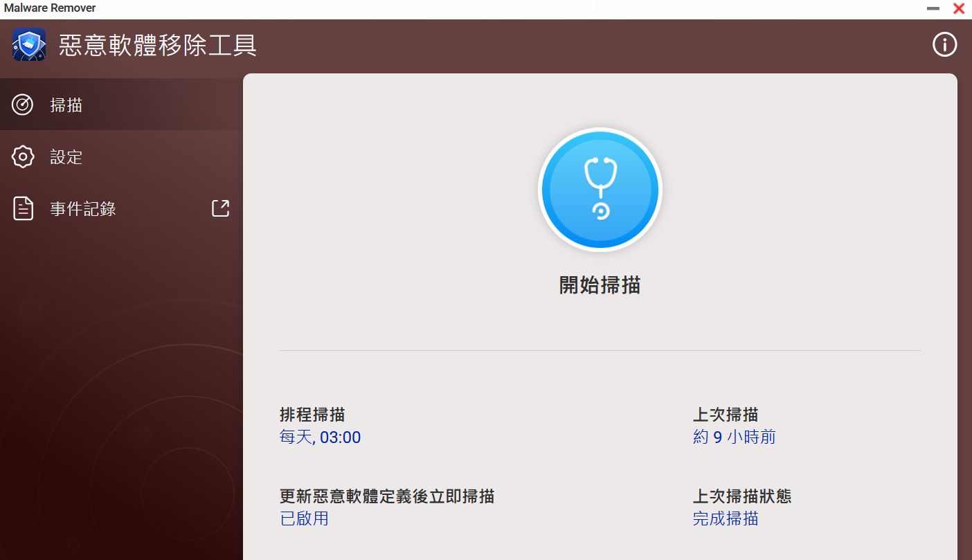Minimize the Malware Remover window

[x=933, y=8]
